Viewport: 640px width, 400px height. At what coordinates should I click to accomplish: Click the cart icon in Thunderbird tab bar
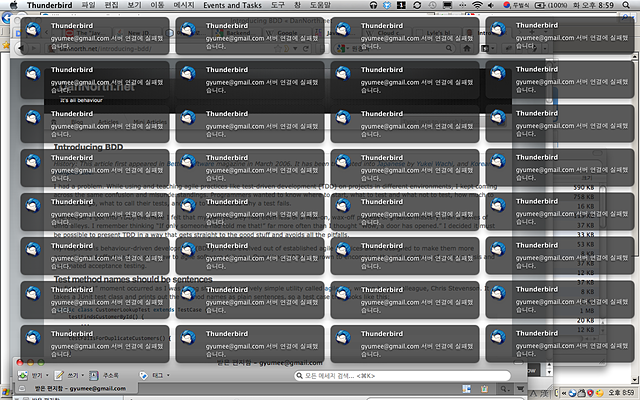pos(520,389)
